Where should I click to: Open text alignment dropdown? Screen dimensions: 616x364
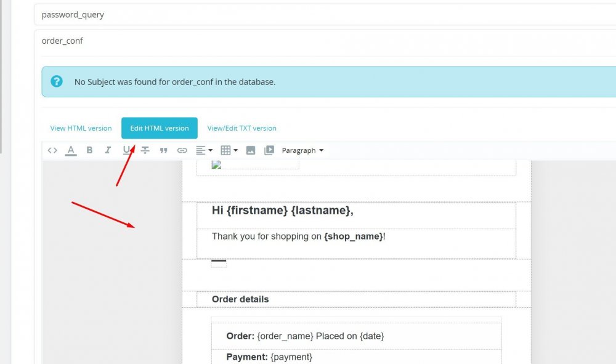205,150
